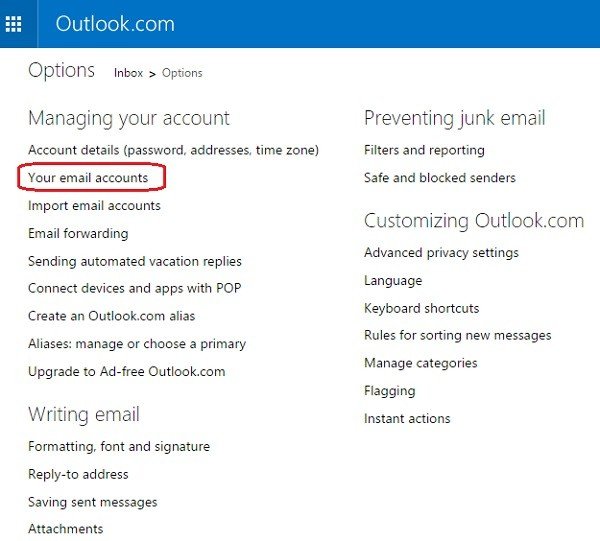The width and height of the screenshot is (600, 541).
Task: Open Aliases: manage or choose a primary
Action: [x=137, y=344]
